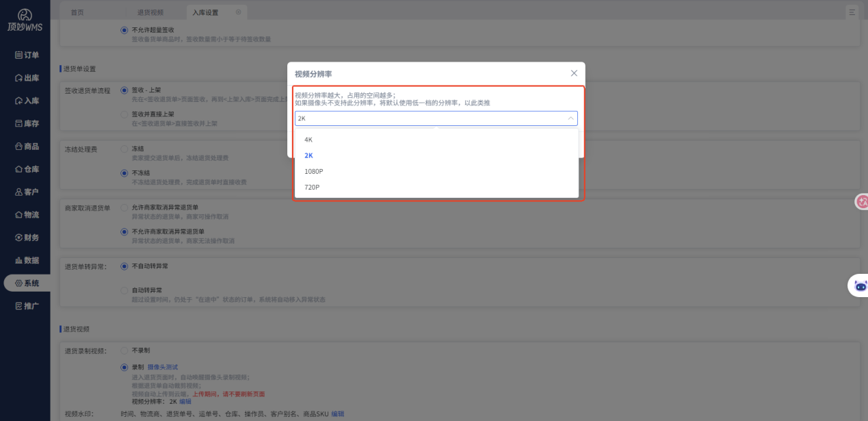Screen dimensions: 868x421
Task: Navigate to 库存 in the sidebar
Action: (27, 124)
